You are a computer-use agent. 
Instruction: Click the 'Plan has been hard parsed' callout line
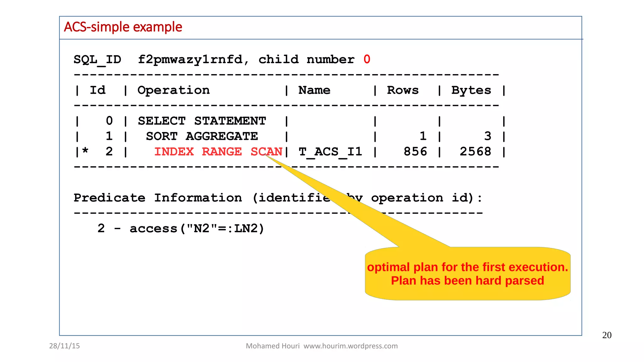click(468, 281)
